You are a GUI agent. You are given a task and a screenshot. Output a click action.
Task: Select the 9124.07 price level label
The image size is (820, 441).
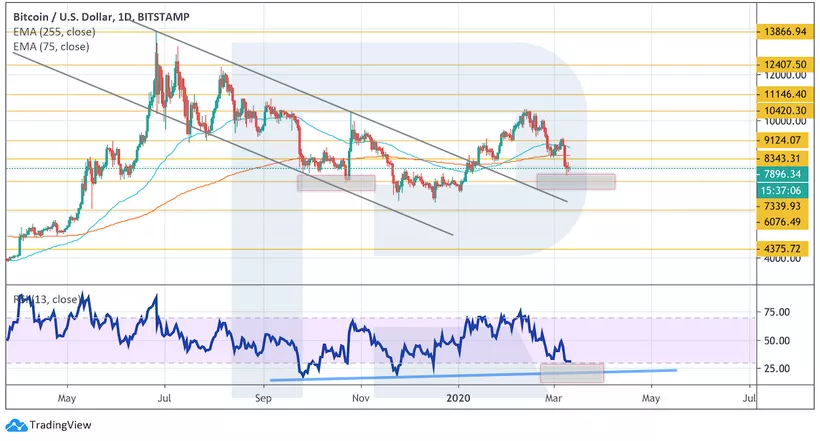pyautogui.click(x=785, y=140)
